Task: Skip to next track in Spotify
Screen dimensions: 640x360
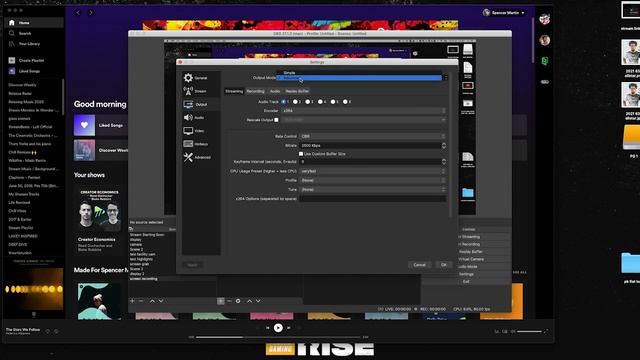Action: coord(289,327)
